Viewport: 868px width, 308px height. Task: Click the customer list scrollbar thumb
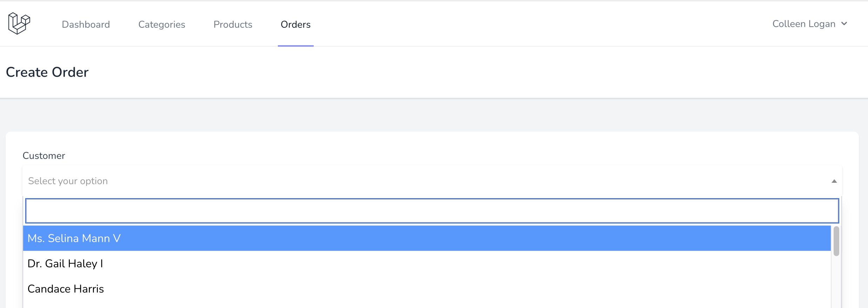pos(836,241)
